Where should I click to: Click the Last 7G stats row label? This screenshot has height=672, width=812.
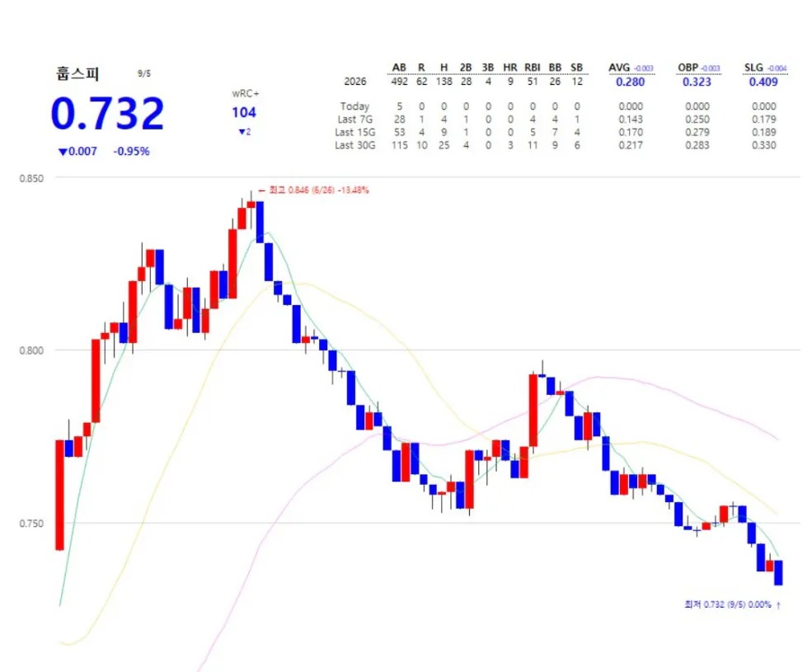click(354, 120)
